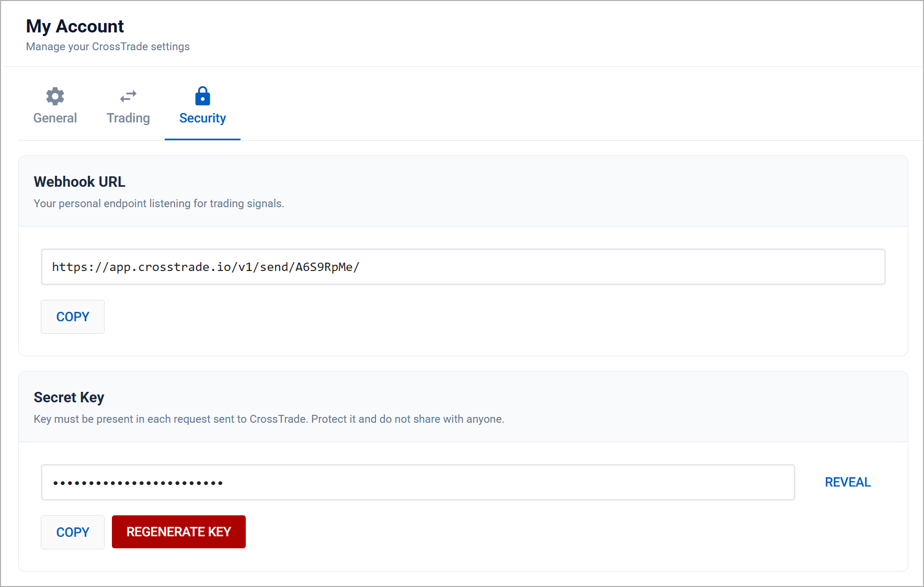Switch to the Trading tab

(x=127, y=118)
